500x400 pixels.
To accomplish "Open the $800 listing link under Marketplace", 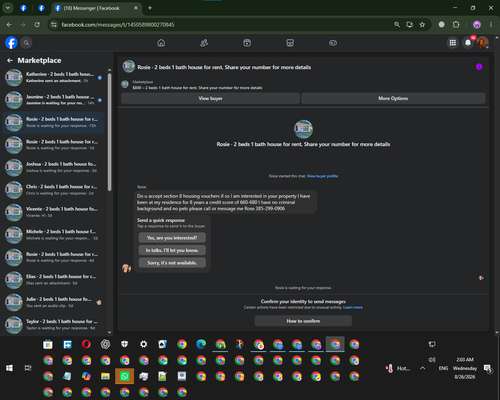I will click(x=197, y=88).
